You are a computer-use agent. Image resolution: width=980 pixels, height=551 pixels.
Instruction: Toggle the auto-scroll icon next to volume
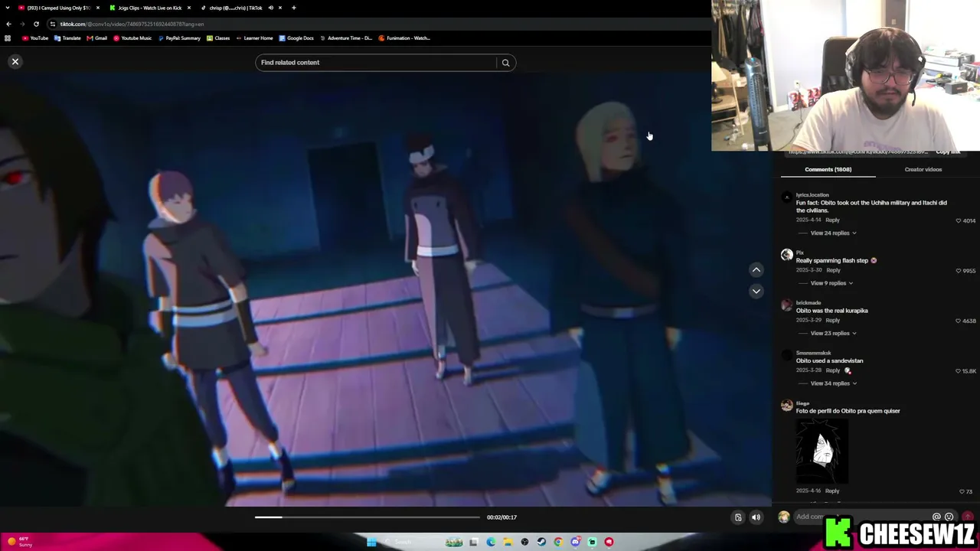738,517
